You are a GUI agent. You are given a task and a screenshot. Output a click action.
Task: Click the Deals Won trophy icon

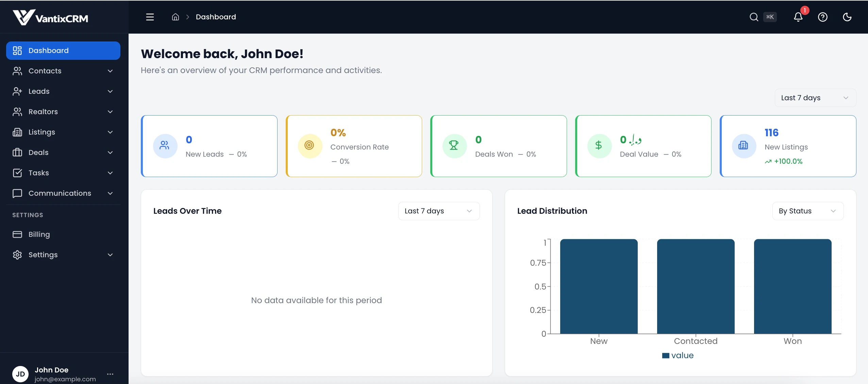click(x=454, y=146)
